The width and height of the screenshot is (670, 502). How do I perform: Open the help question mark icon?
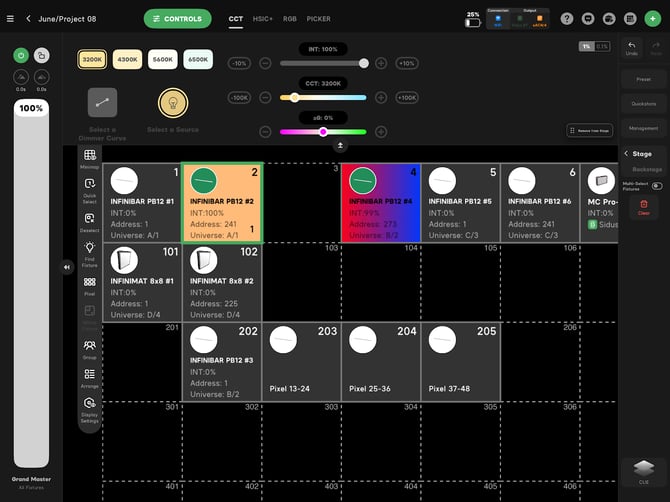pos(567,19)
